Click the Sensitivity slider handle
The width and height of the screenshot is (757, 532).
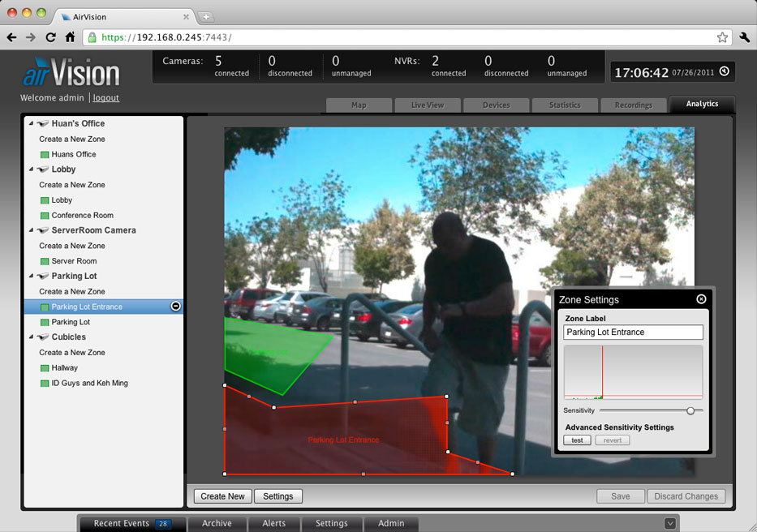coord(690,411)
